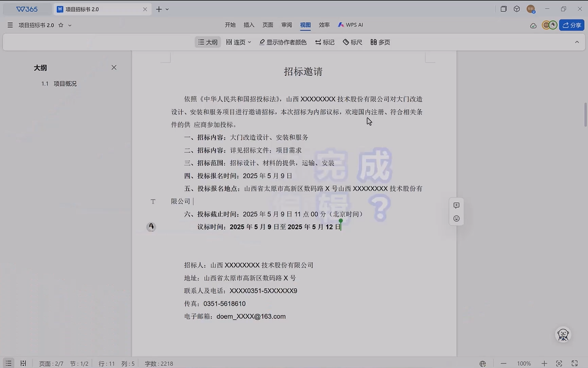The width and height of the screenshot is (588, 368).
Task: Toggle 显示协作者颜色 option
Action: point(283,42)
